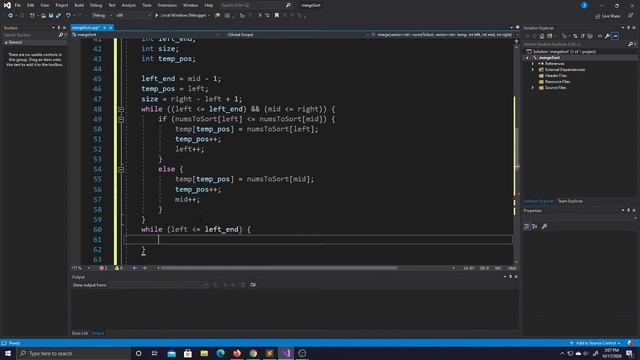The image size is (640, 360).
Task: Switch to the Team Explorer tab
Action: [x=570, y=201]
